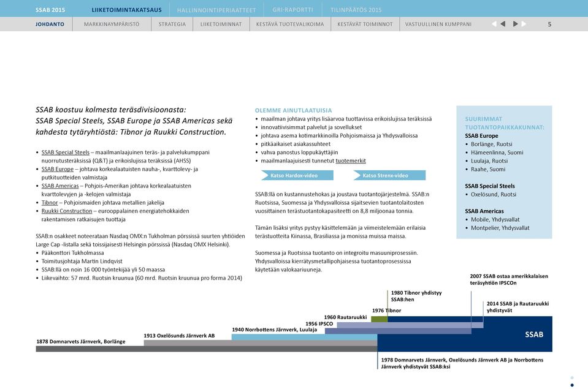Click the 1878 Domnarvets Järnverk timeline label
This screenshot has height=389, width=588.
(81, 342)
